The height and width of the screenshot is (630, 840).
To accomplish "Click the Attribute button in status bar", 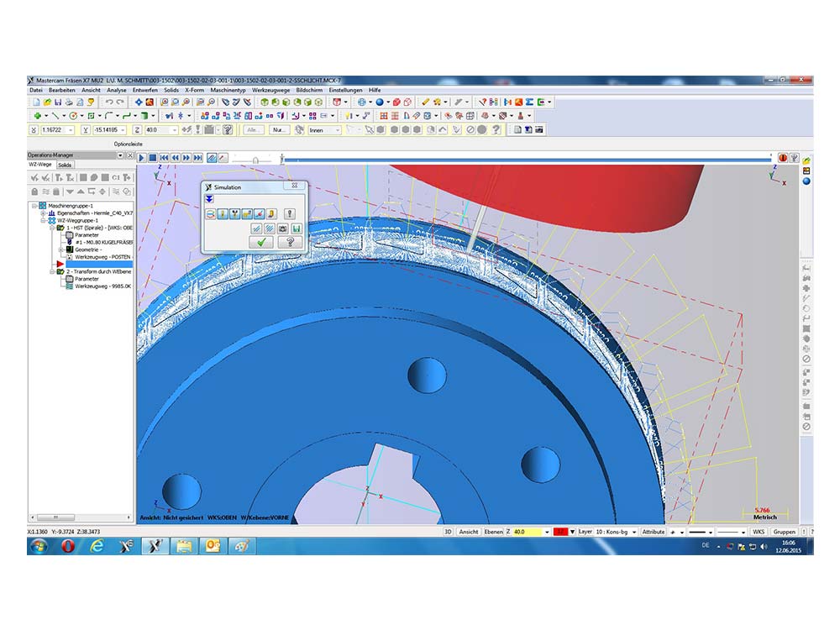I will (x=653, y=532).
